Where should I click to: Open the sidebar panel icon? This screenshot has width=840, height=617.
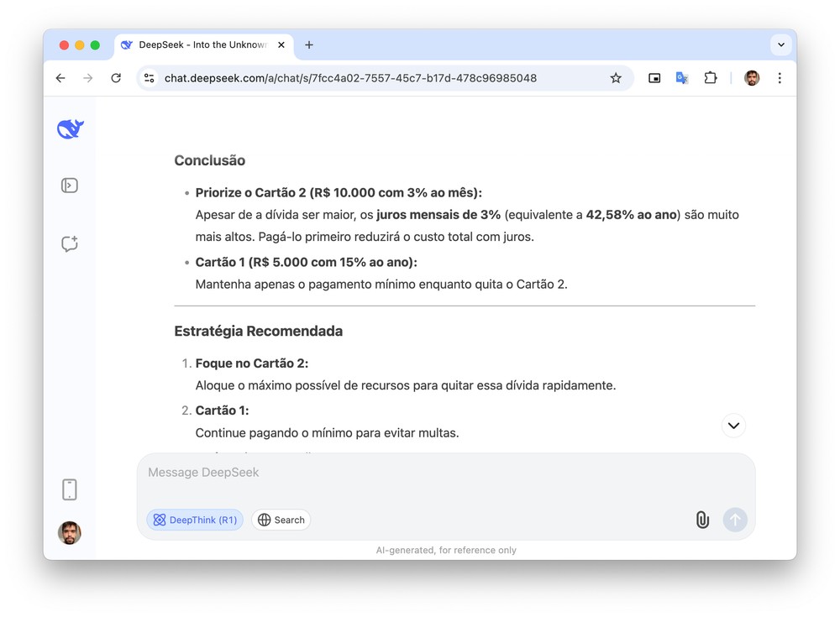(x=70, y=186)
